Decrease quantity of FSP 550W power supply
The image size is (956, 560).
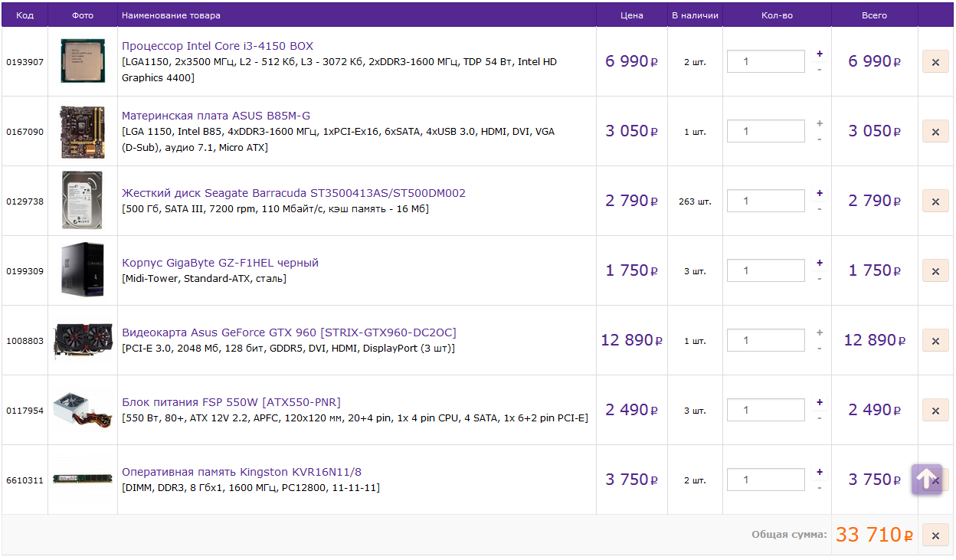(x=820, y=418)
